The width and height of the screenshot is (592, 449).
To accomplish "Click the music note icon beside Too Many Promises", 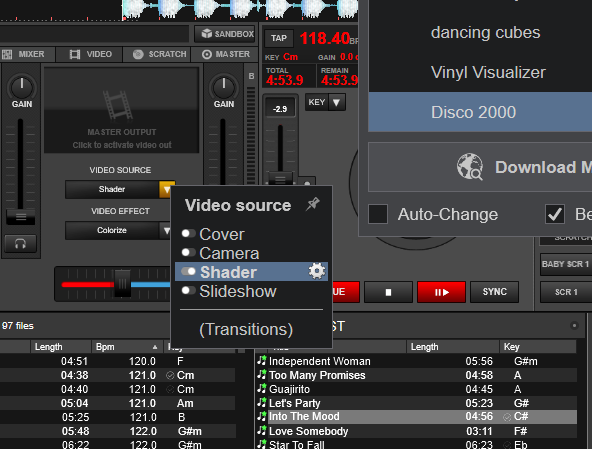I will click(x=262, y=375).
